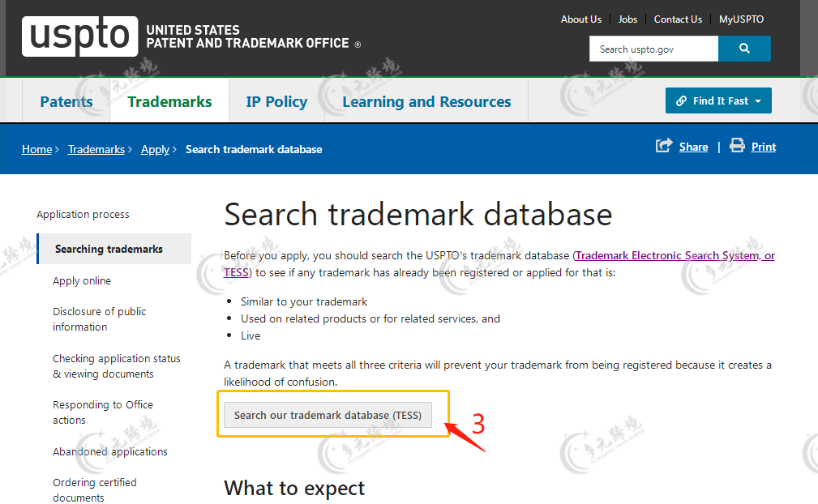Go to Trademarks breadcrumb

(96, 150)
